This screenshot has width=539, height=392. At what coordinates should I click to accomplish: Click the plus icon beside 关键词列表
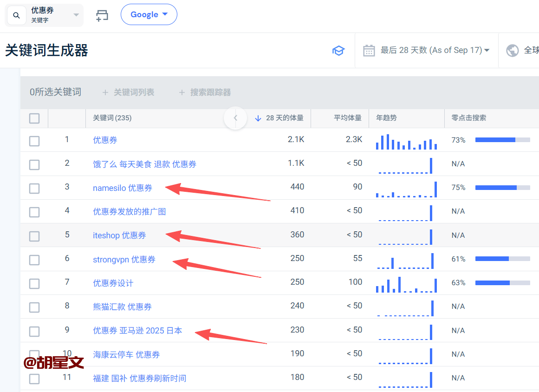pos(105,92)
